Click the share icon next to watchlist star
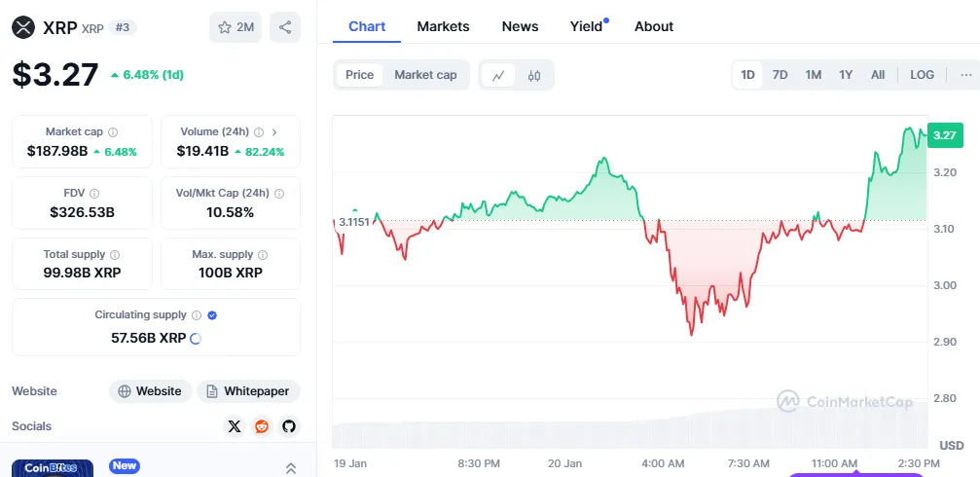The width and height of the screenshot is (980, 477). click(284, 27)
